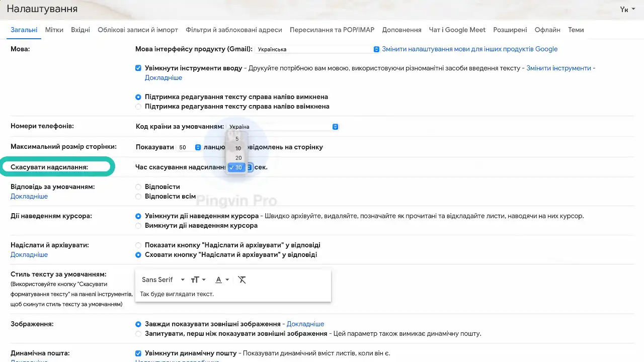Toggle Увімкнути динамічну пошту checkbox
The height and width of the screenshot is (362, 644).
tap(138, 353)
